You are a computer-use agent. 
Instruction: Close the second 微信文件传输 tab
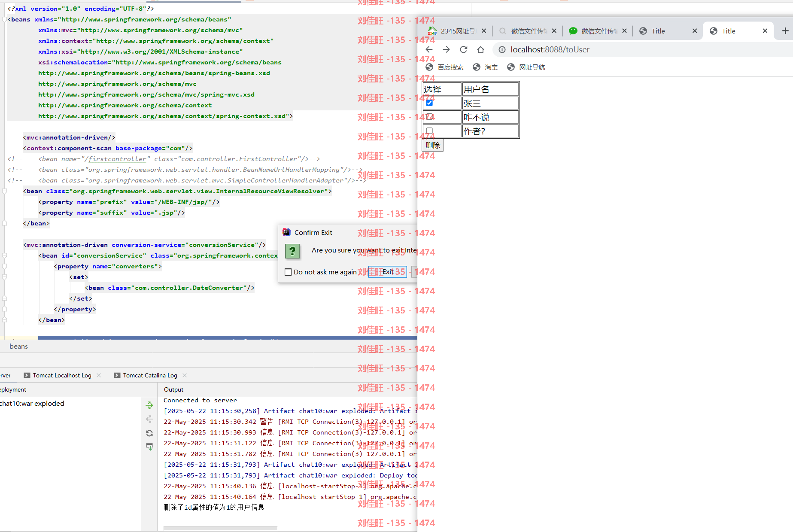[x=625, y=31]
